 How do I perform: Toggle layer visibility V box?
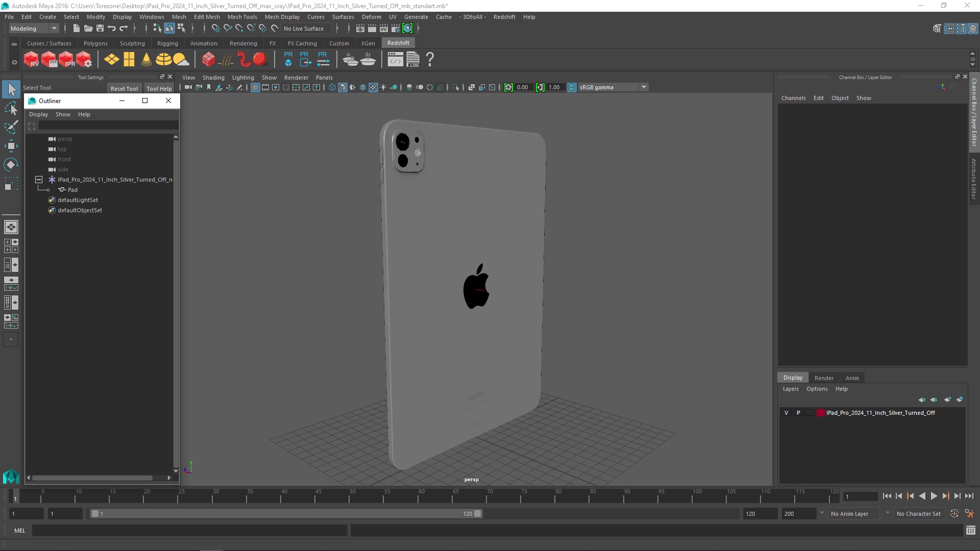tap(787, 413)
